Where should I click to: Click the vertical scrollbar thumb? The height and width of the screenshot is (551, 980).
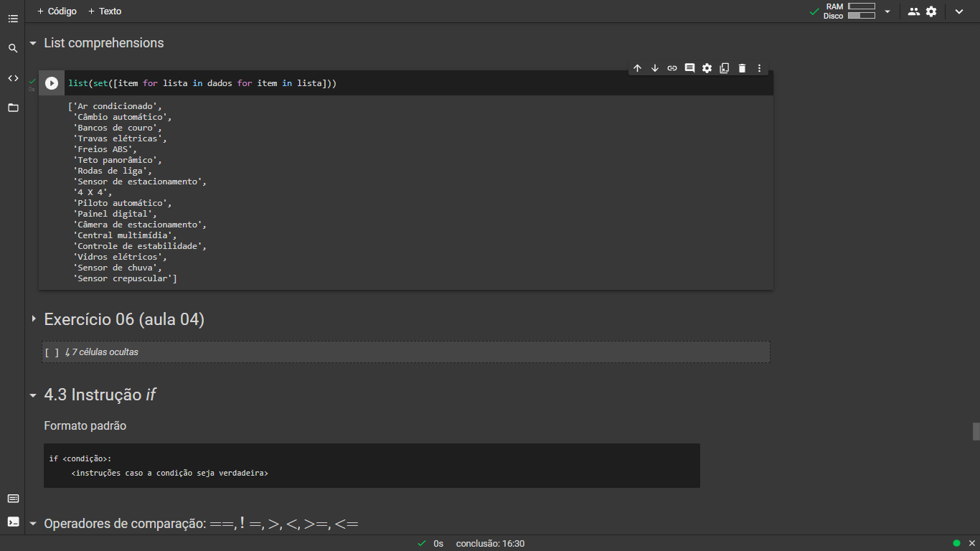(976, 431)
